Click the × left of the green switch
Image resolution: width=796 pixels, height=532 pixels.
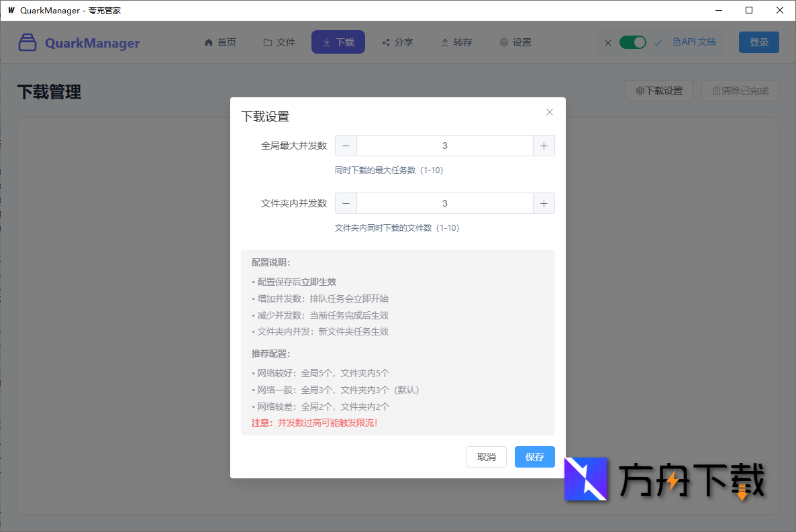(607, 42)
